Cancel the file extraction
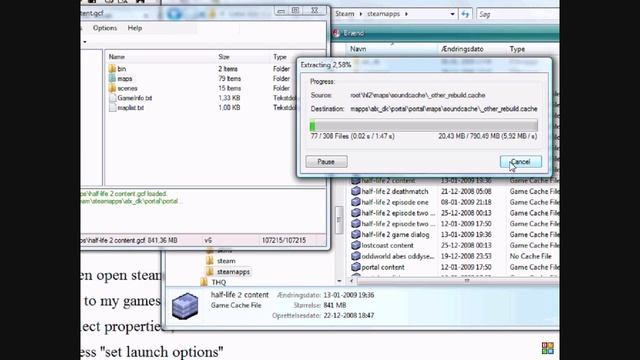Image resolution: width=640 pixels, height=360 pixels. (521, 162)
